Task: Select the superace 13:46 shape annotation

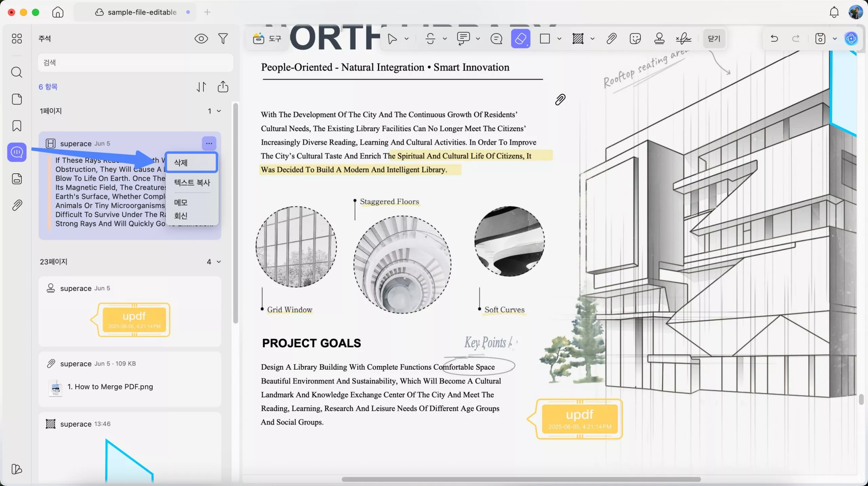Action: point(130,447)
